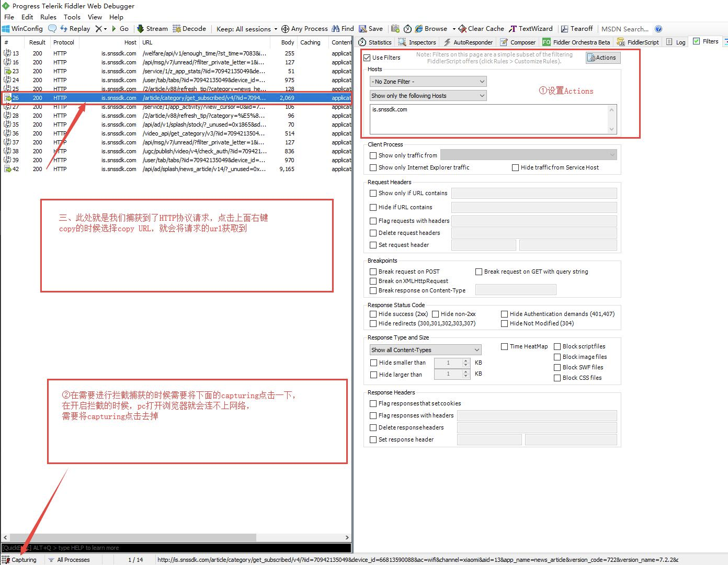The width and height of the screenshot is (728, 565).
Task: Click the Save sessions icon
Action: 371,28
